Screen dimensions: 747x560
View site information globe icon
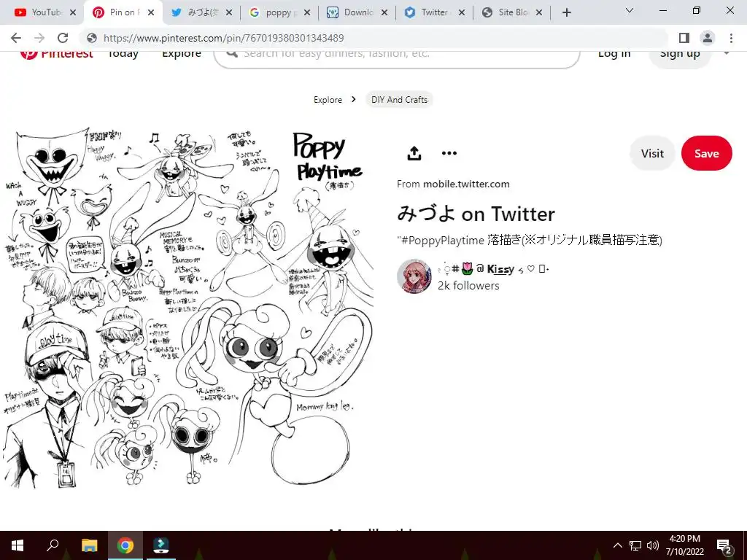pos(92,38)
